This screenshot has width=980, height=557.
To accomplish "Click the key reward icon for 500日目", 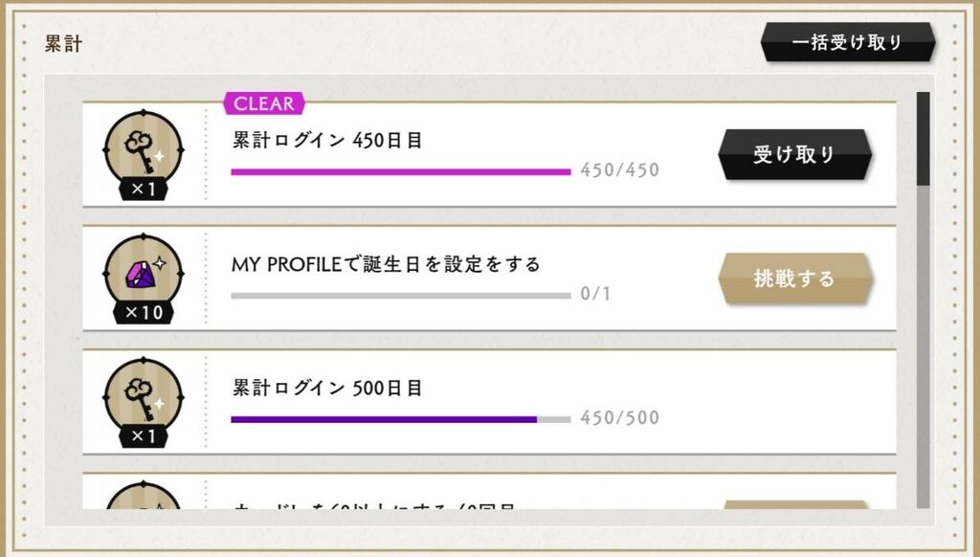I will tap(144, 396).
